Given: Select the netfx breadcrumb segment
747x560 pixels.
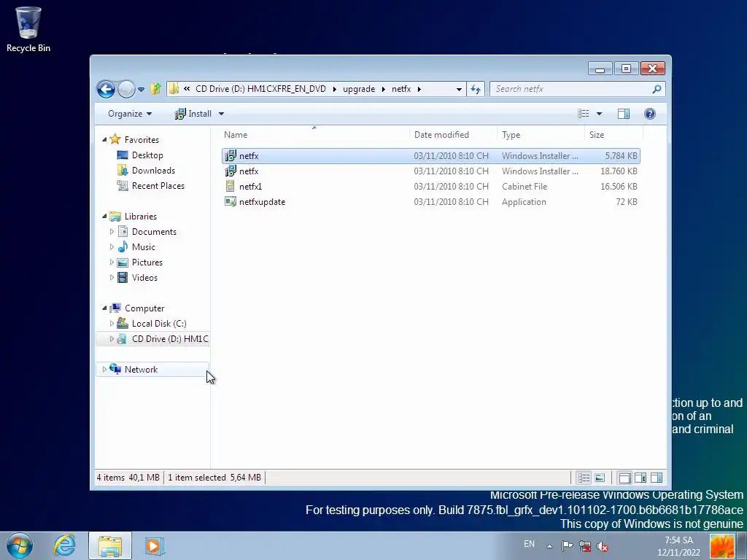Looking at the screenshot, I should [x=401, y=89].
